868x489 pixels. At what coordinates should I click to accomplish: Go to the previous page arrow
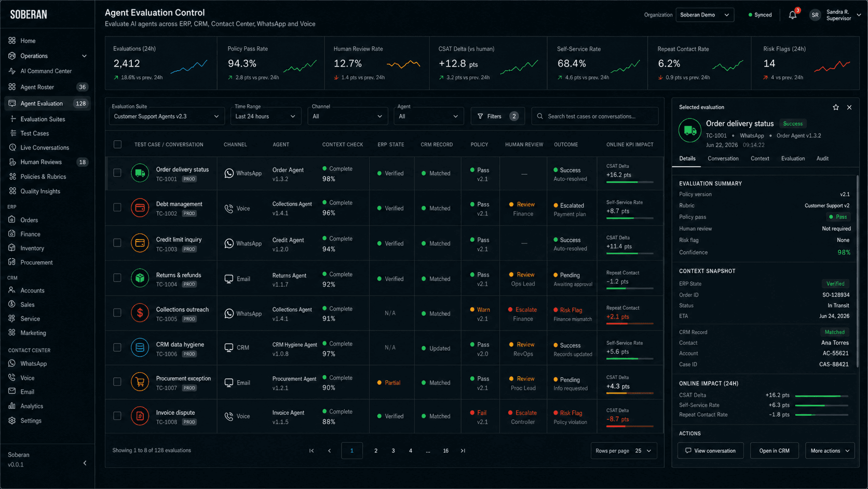coord(329,451)
